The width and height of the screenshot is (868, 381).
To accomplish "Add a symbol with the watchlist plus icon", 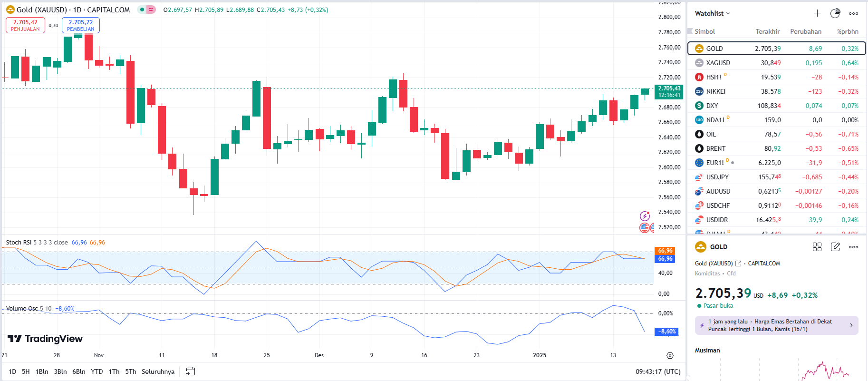I will [x=817, y=13].
